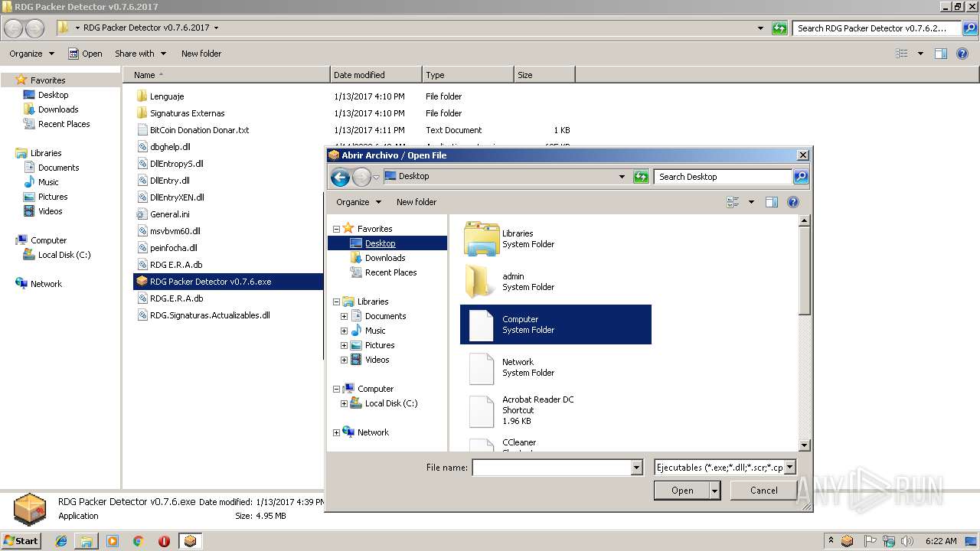The height and width of the screenshot is (551, 980).
Task: Select Libraries system folder icon
Action: pos(482,239)
